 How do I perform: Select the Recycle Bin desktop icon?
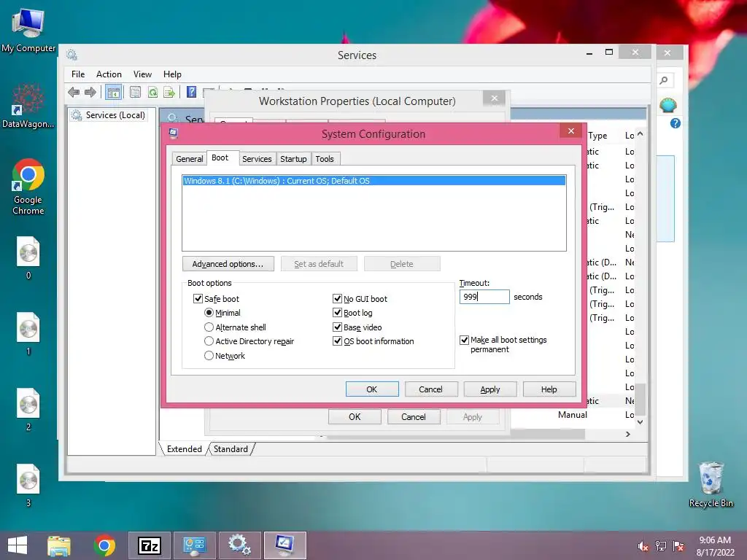711,484
